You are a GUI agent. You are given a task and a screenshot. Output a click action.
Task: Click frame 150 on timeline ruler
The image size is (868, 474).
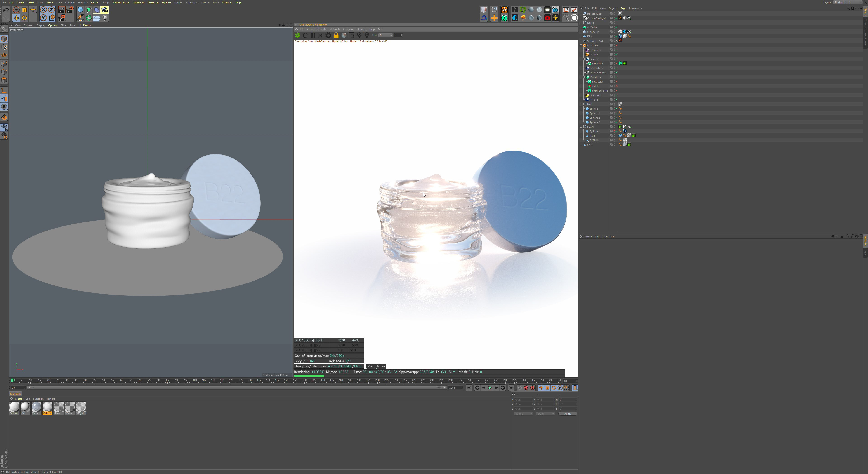(x=286, y=380)
